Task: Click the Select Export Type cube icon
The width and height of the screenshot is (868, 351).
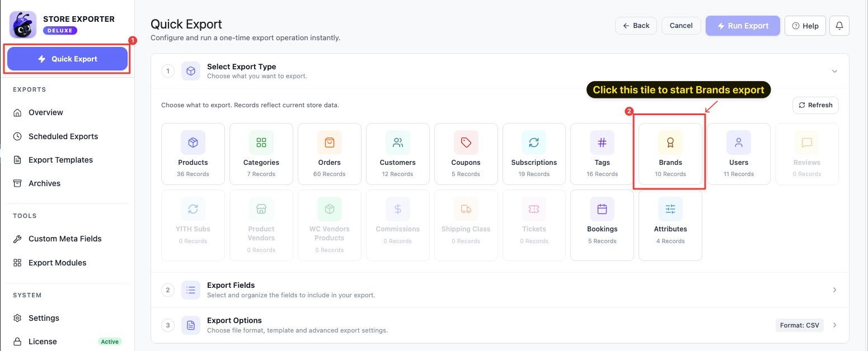Action: click(x=191, y=71)
